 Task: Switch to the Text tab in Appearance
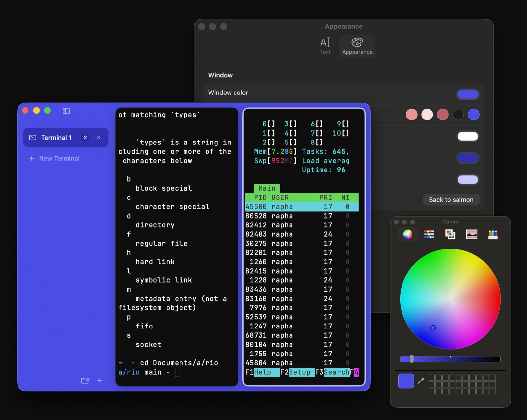(325, 46)
